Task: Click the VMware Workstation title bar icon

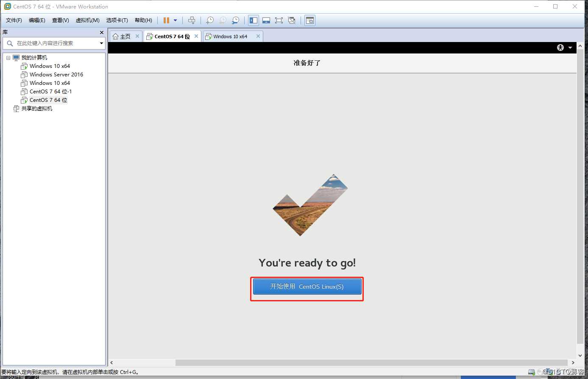Action: pyautogui.click(x=7, y=6)
